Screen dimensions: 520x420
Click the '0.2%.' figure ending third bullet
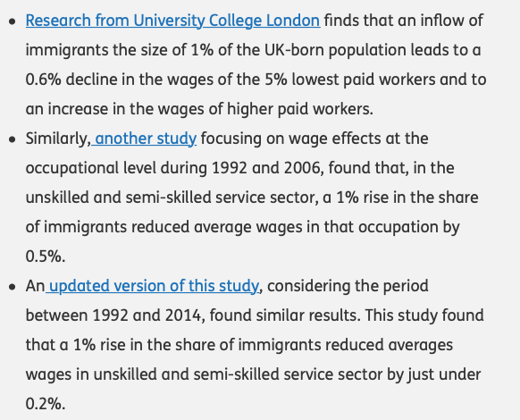click(x=46, y=404)
